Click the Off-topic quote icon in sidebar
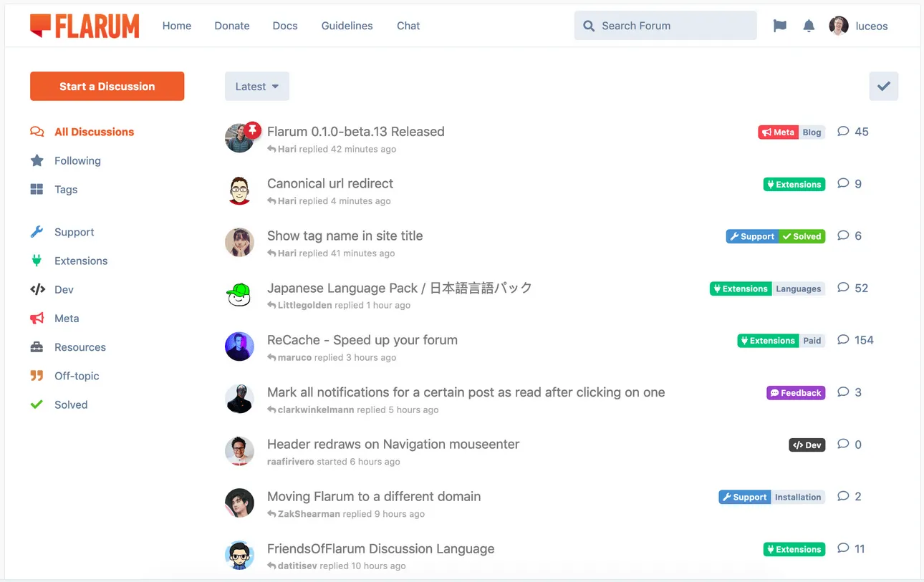The image size is (924, 582). (x=37, y=375)
